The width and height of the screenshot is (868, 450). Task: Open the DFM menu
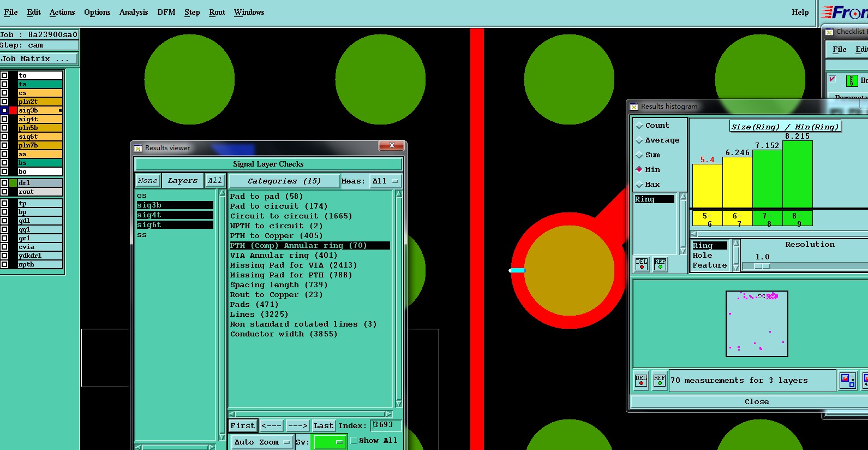click(x=166, y=12)
